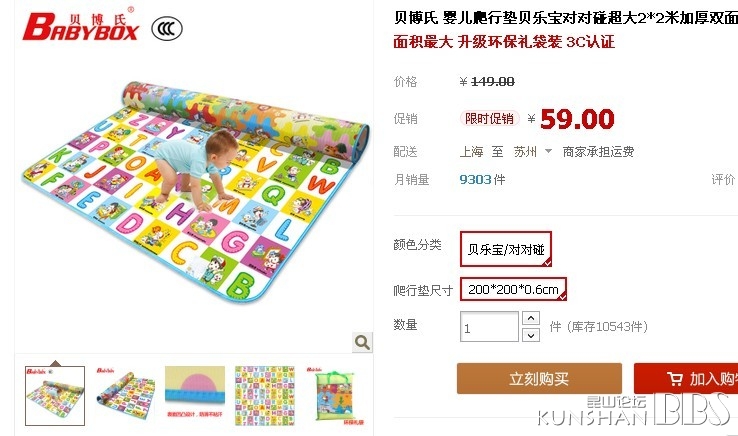Select the fourth thumbnail of flat alphabet mat
This screenshot has height=436, width=738.
click(265, 396)
